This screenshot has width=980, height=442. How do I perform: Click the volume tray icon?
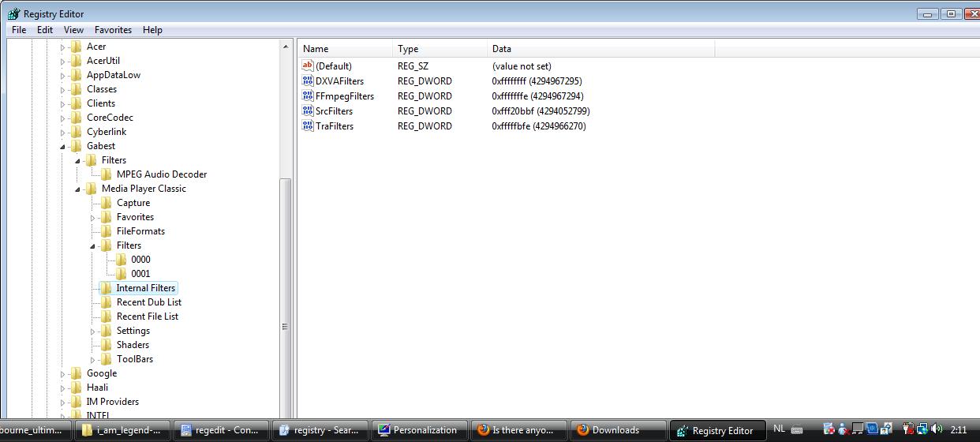coord(937,429)
